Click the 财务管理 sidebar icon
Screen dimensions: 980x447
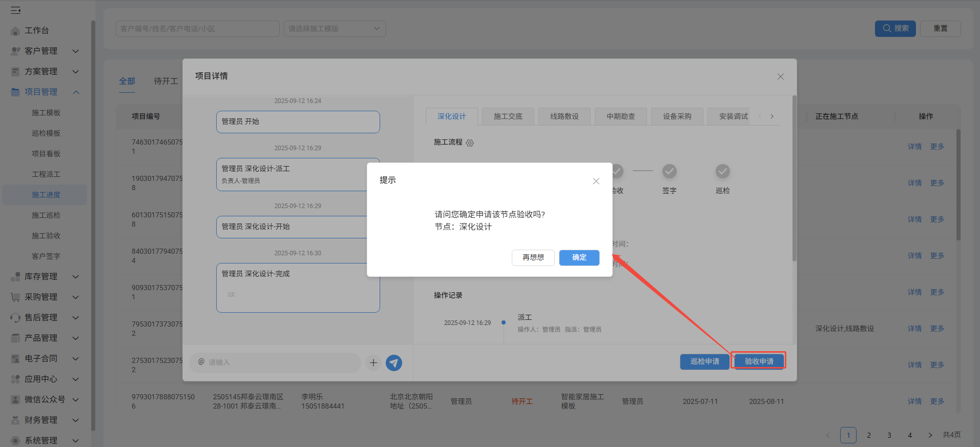[15, 420]
